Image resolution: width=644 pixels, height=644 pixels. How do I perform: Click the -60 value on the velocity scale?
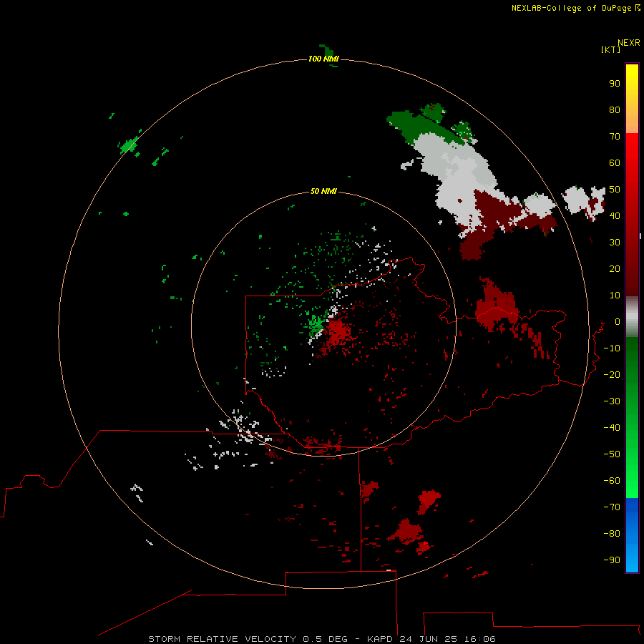[612, 481]
